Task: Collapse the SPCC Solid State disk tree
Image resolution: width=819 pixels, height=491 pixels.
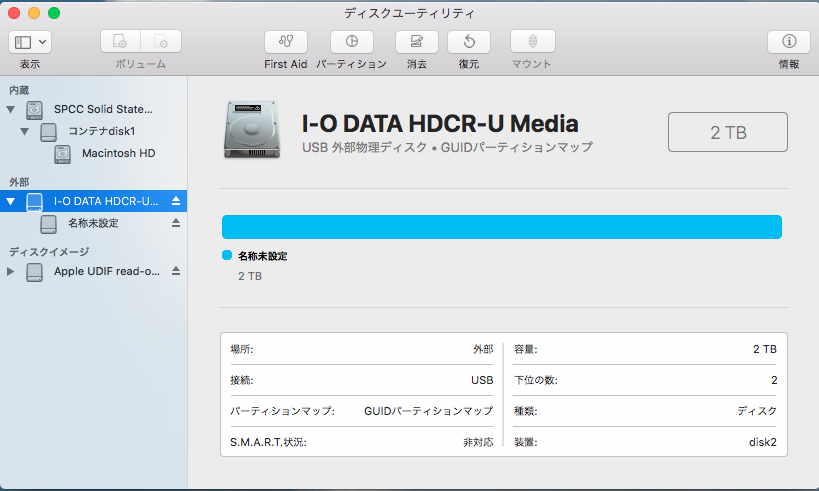Action: [x=10, y=110]
